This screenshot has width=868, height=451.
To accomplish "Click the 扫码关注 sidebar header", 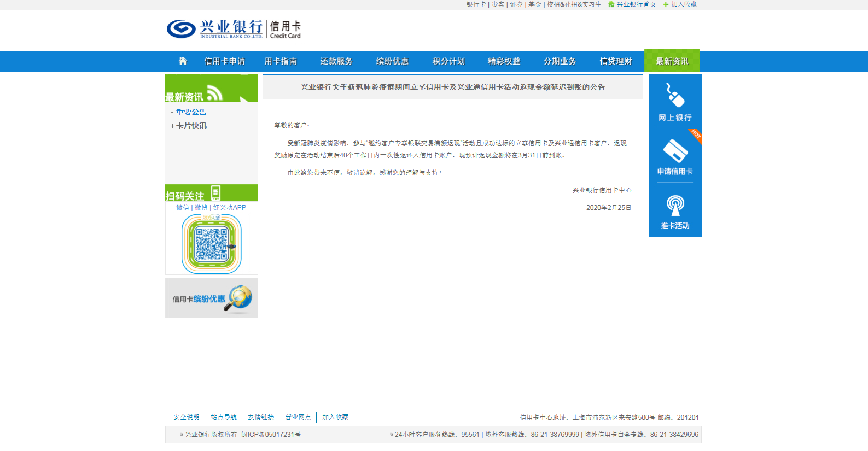I will pos(212,193).
